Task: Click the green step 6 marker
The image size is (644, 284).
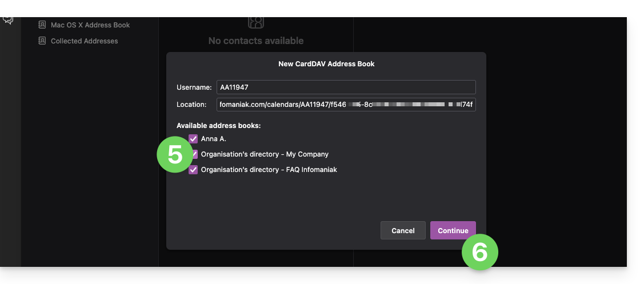Action: point(479,251)
